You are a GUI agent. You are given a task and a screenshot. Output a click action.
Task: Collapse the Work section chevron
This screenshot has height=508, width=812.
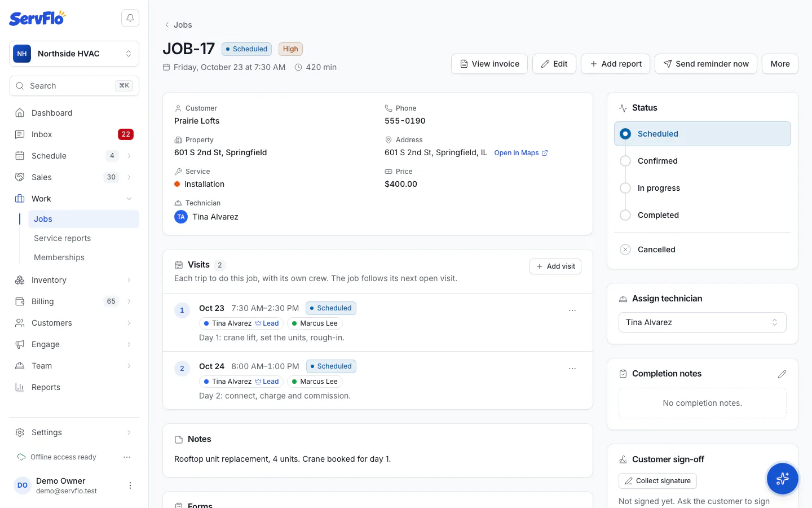129,199
